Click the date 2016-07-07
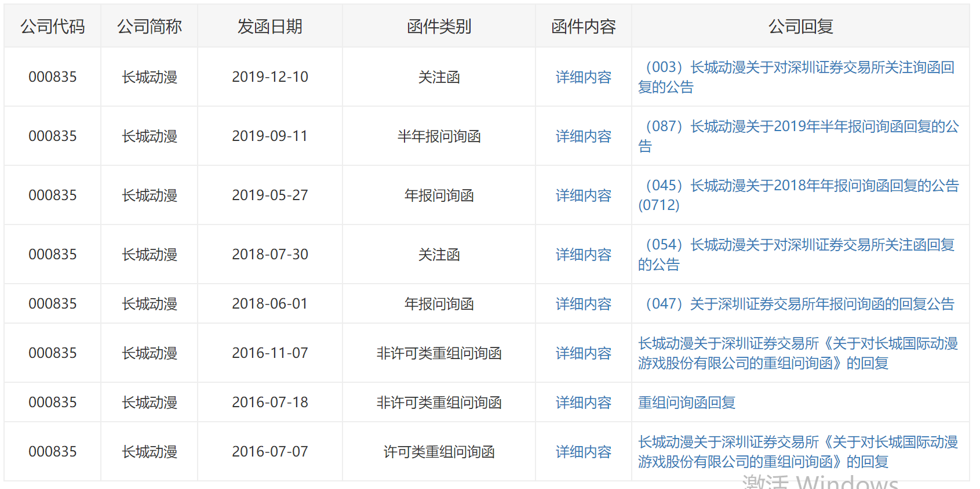Viewport: 980px width, 489px height. [x=270, y=452]
